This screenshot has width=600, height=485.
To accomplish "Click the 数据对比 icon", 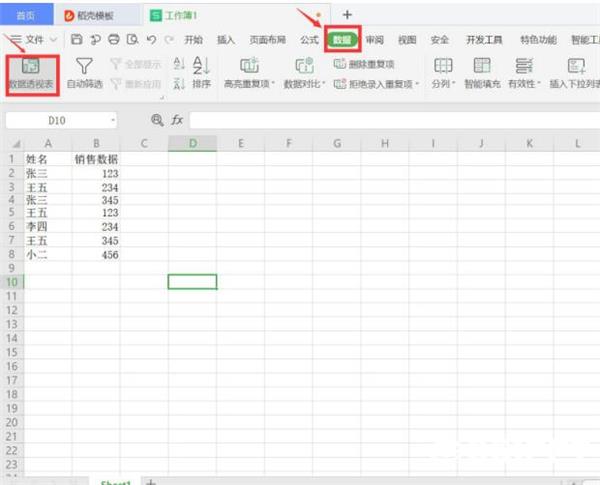I will [x=305, y=65].
